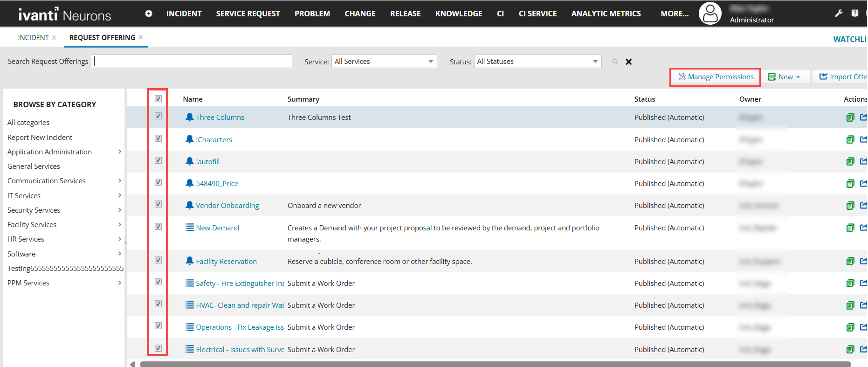
Task: Open the Status dropdown showing All Statuses
Action: [x=537, y=62]
